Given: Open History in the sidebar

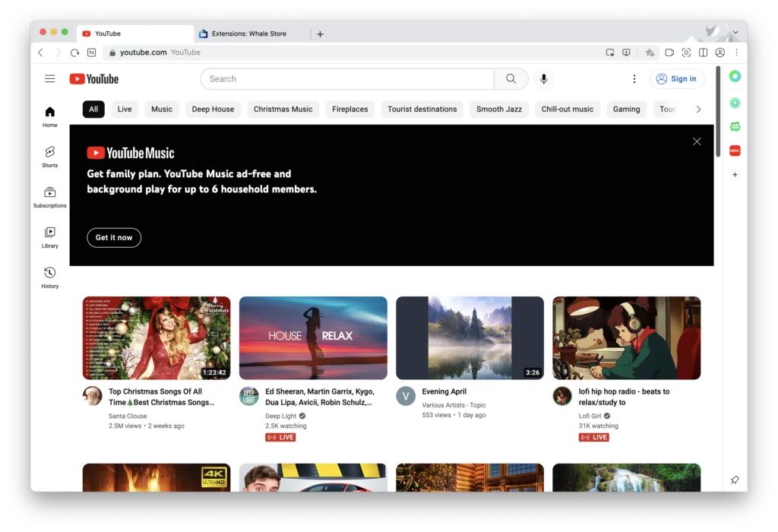Looking at the screenshot, I should 49,278.
